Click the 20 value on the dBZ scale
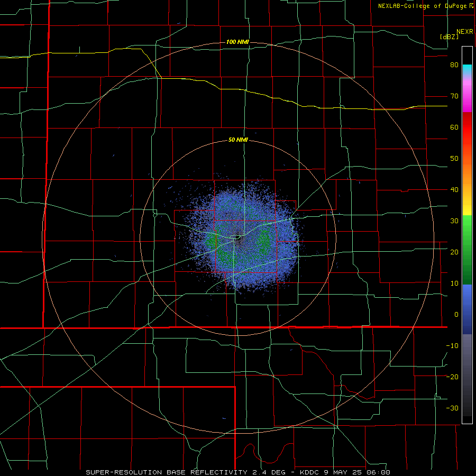Viewport: 476px width, 476px height. click(x=454, y=252)
